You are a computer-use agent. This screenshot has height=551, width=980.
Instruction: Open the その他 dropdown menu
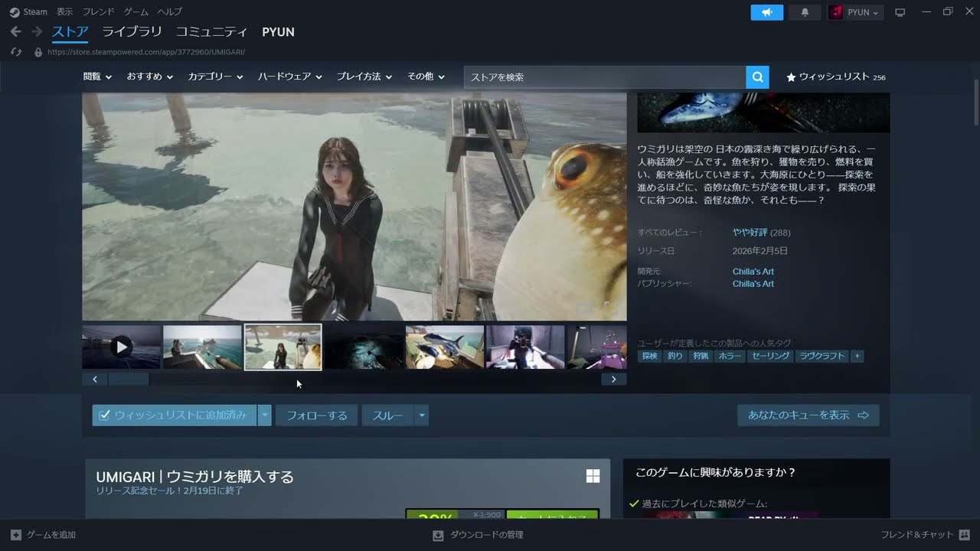[426, 77]
